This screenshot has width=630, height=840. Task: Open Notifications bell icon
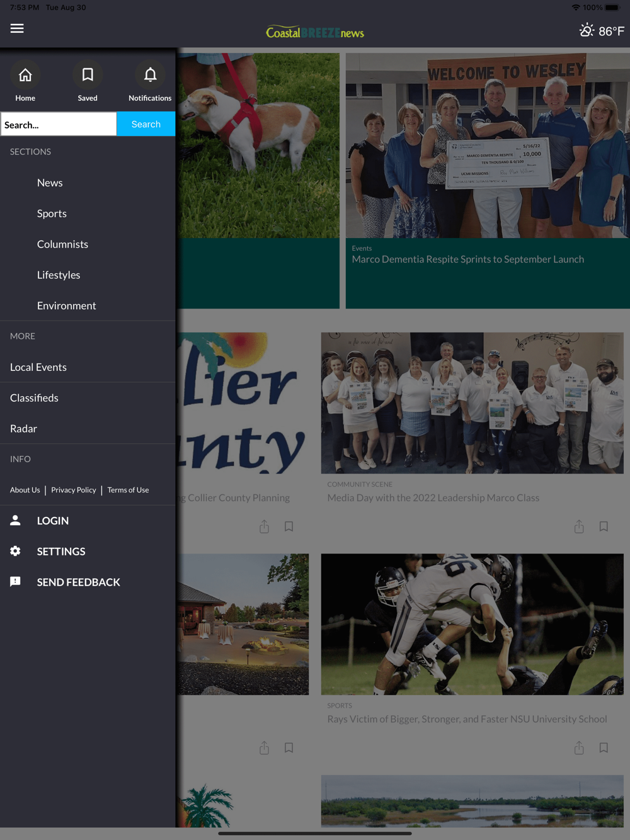coord(150,75)
